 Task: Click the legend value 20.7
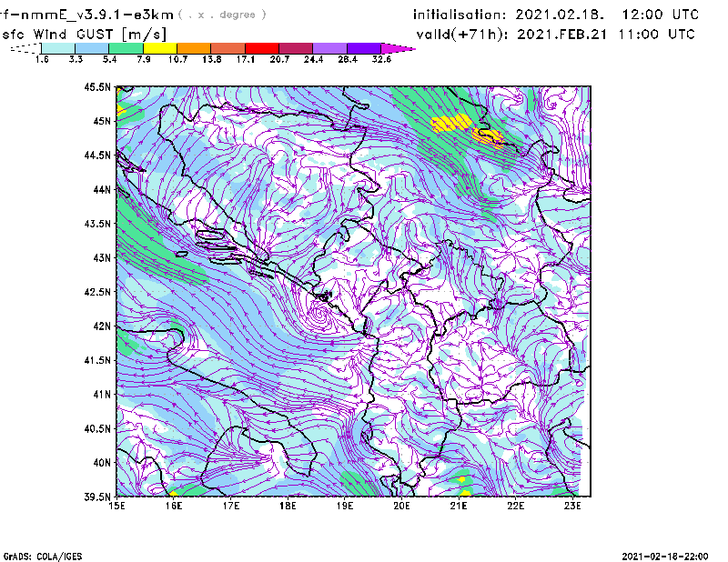point(279,59)
